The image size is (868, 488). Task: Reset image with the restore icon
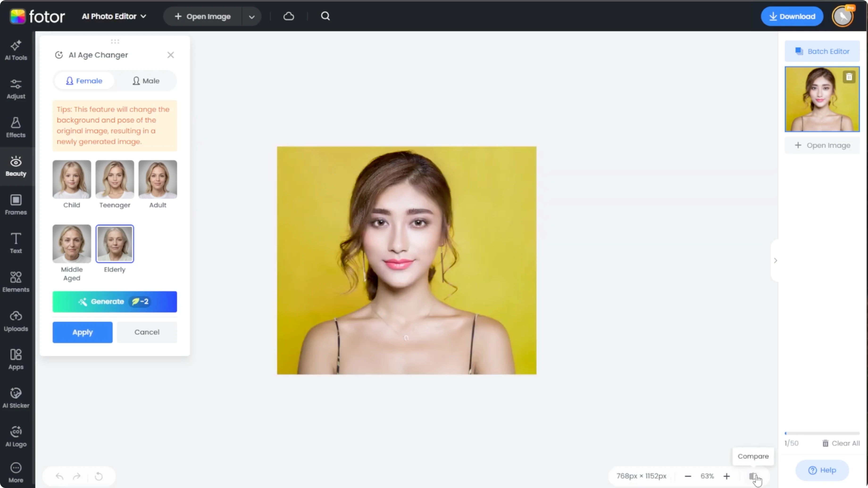point(99,476)
